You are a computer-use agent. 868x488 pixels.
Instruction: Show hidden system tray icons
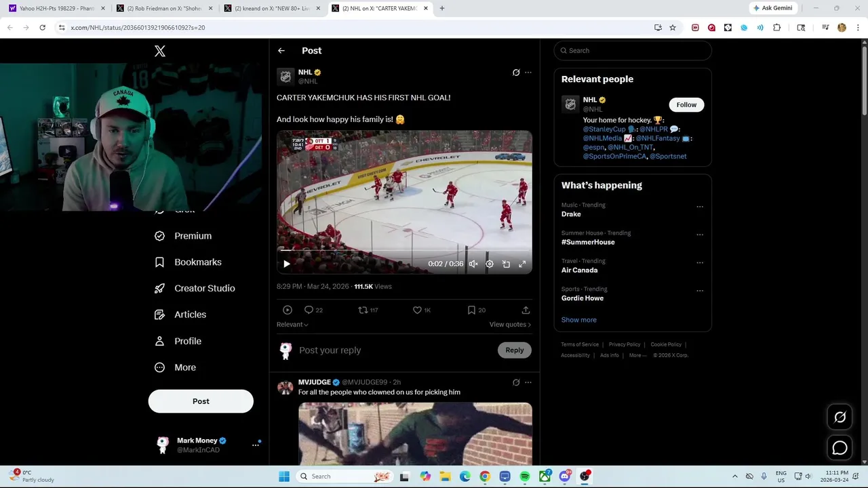click(735, 476)
